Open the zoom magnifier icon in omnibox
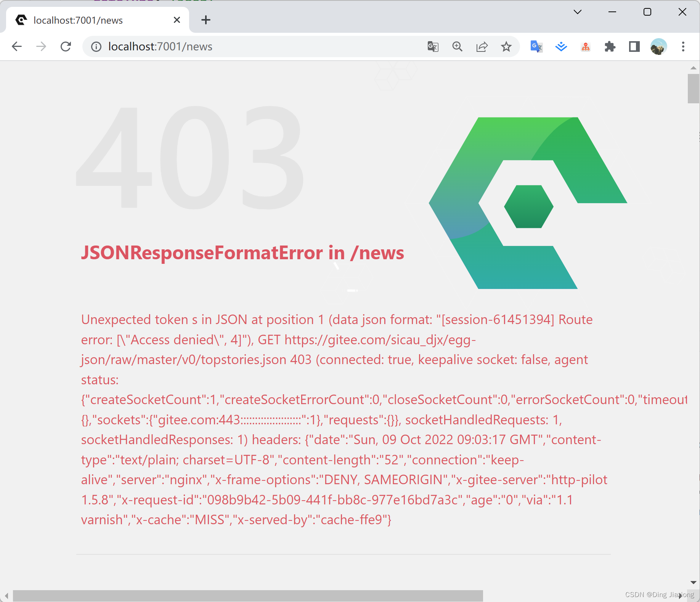Screen dimensions: 700x602 click(x=458, y=47)
